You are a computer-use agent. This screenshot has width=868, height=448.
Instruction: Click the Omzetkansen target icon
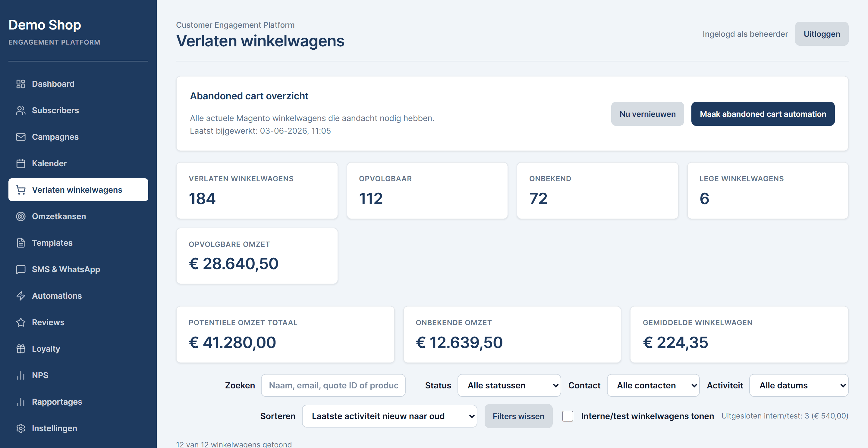coord(20,216)
